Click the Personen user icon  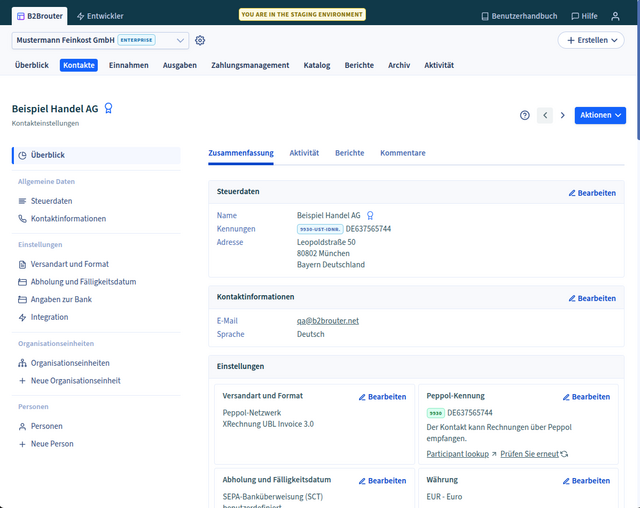click(x=22, y=426)
